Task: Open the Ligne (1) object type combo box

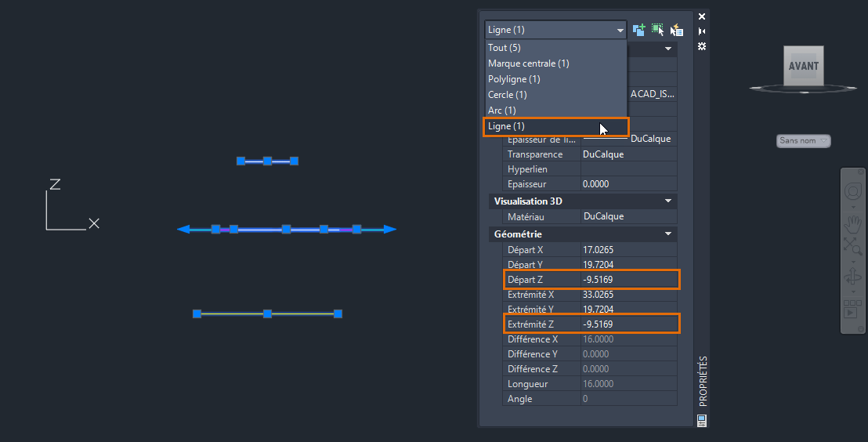Action: coord(555,30)
